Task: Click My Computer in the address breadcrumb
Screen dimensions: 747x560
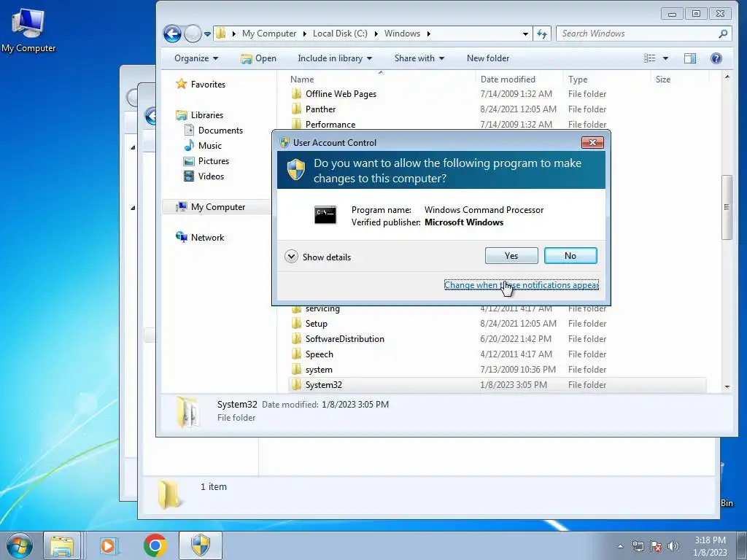Action: coord(269,34)
